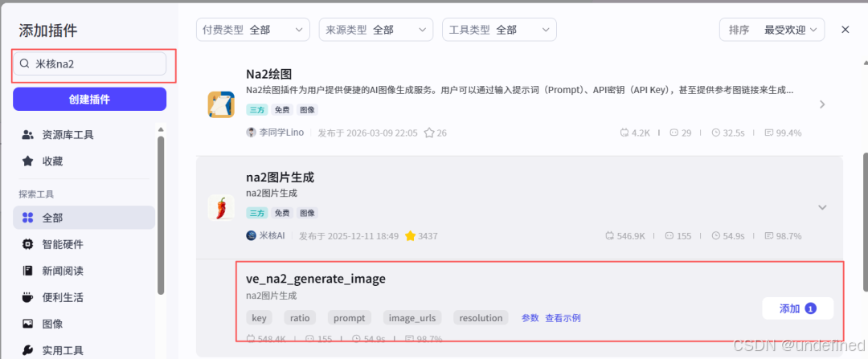
Task: Click the key parameter tag
Action: pos(259,318)
